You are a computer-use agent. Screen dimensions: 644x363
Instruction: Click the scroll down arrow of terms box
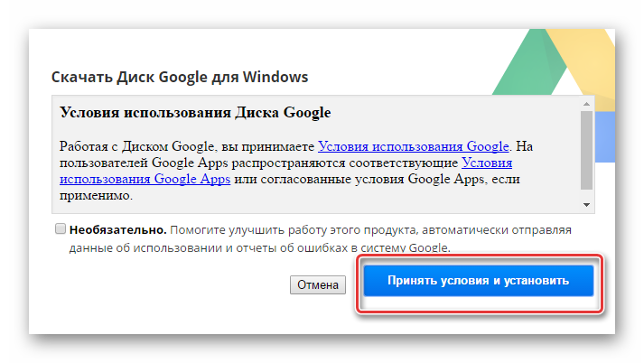point(586,204)
